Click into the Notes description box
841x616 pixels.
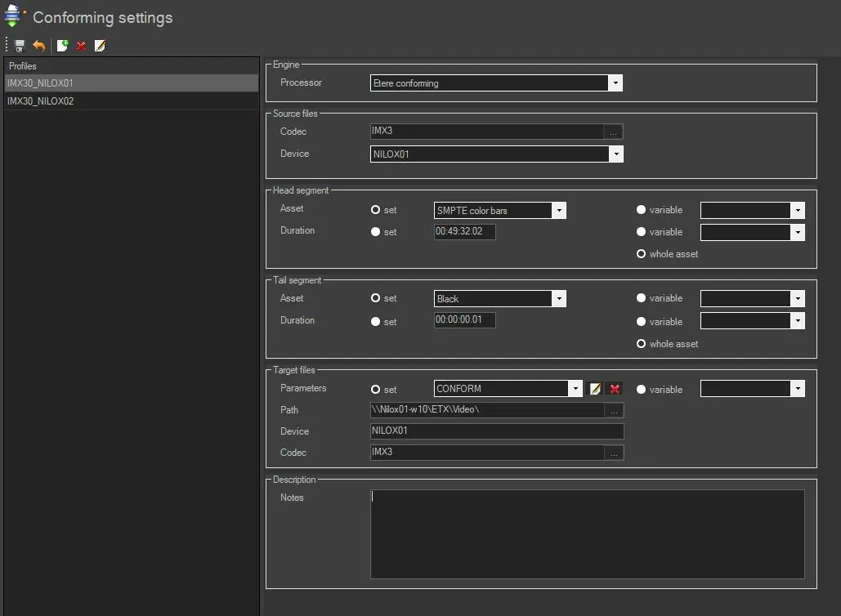click(x=587, y=534)
